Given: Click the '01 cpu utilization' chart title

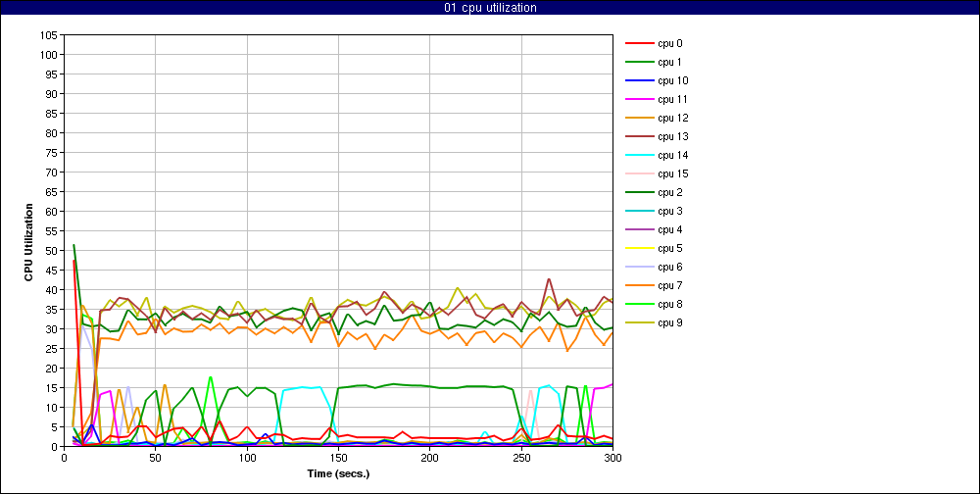Looking at the screenshot, I should tap(490, 8).
